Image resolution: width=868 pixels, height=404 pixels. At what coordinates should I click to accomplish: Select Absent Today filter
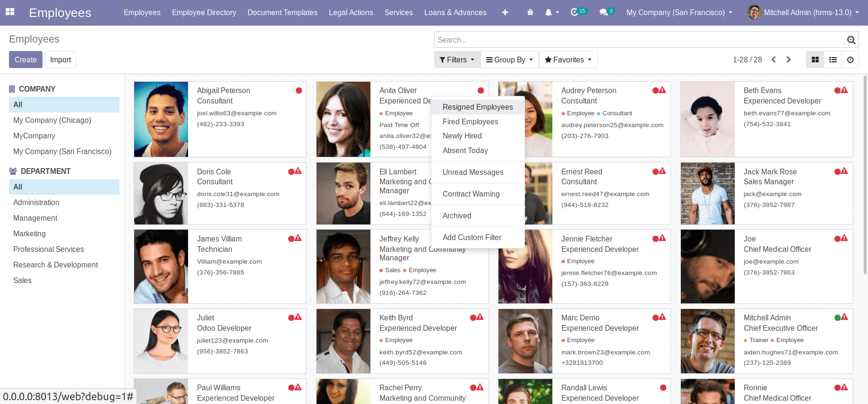[x=478, y=150]
